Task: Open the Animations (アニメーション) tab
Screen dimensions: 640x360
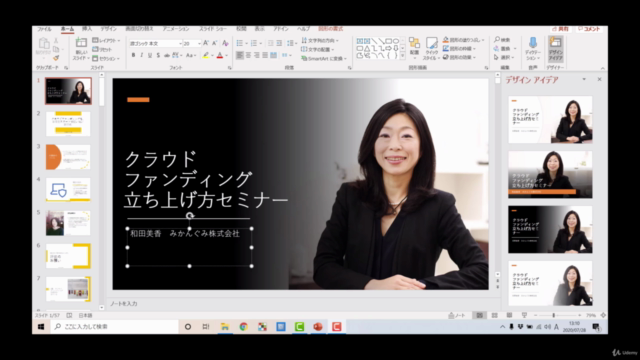Action: pos(176,29)
